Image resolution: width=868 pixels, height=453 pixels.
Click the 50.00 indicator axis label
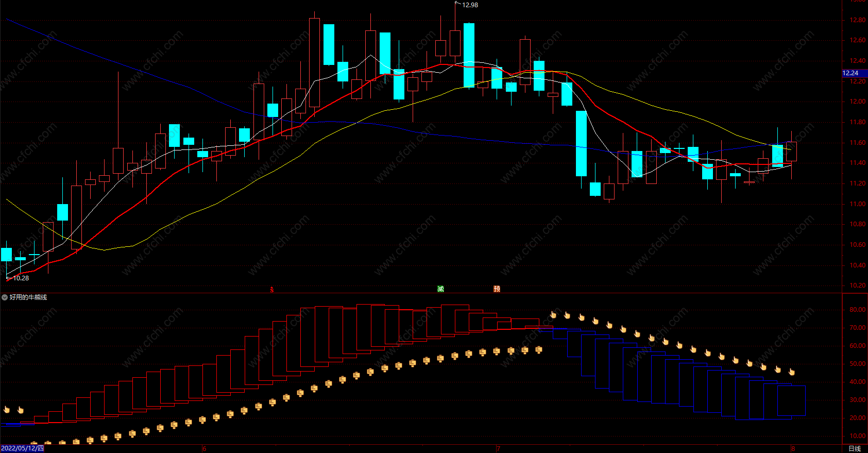click(858, 364)
